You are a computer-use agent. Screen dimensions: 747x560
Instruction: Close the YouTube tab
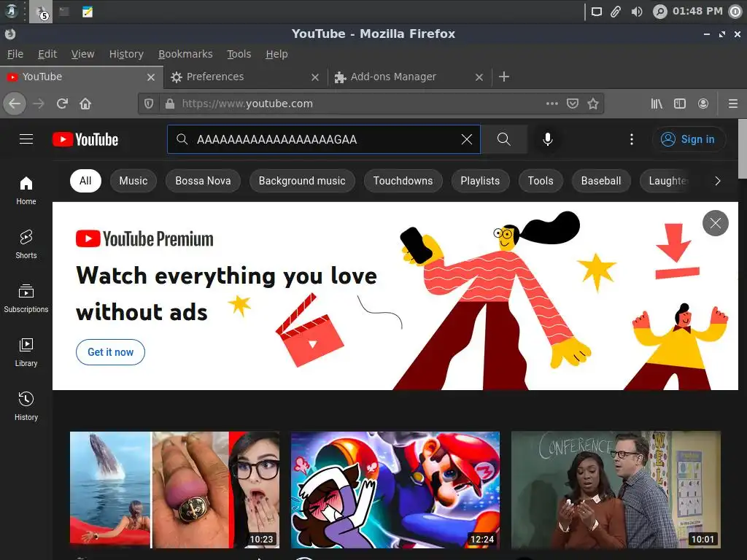[x=150, y=77]
